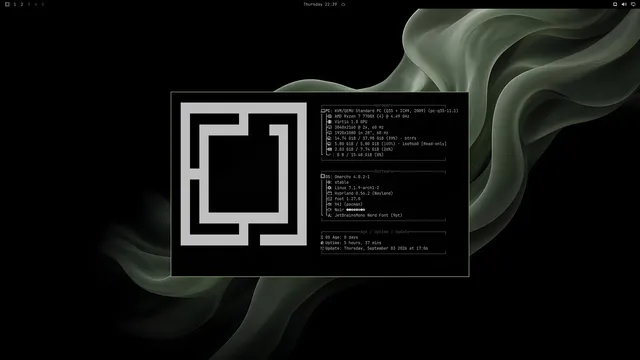The width and height of the screenshot is (640, 360).
Task: Select the 2.03 GiB / 7.74 GiB memory line
Action: (x=364, y=149)
